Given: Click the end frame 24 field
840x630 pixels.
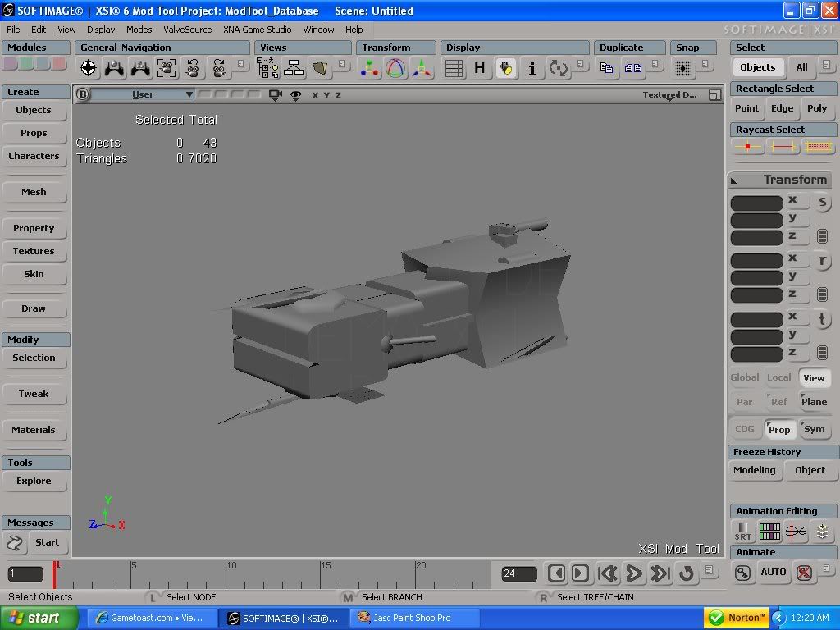Looking at the screenshot, I should click(x=519, y=573).
